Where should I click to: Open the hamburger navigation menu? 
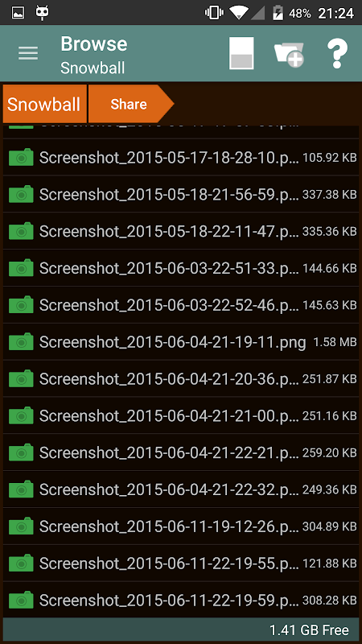pyautogui.click(x=28, y=53)
